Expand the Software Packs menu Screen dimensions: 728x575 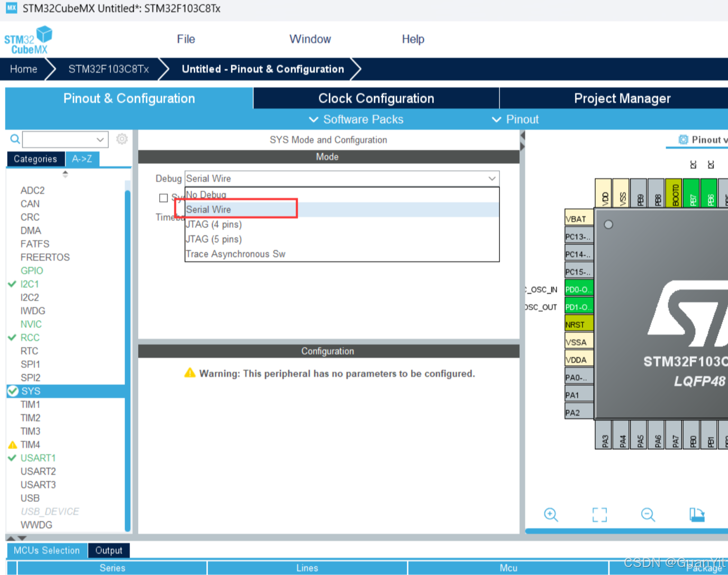(x=356, y=120)
